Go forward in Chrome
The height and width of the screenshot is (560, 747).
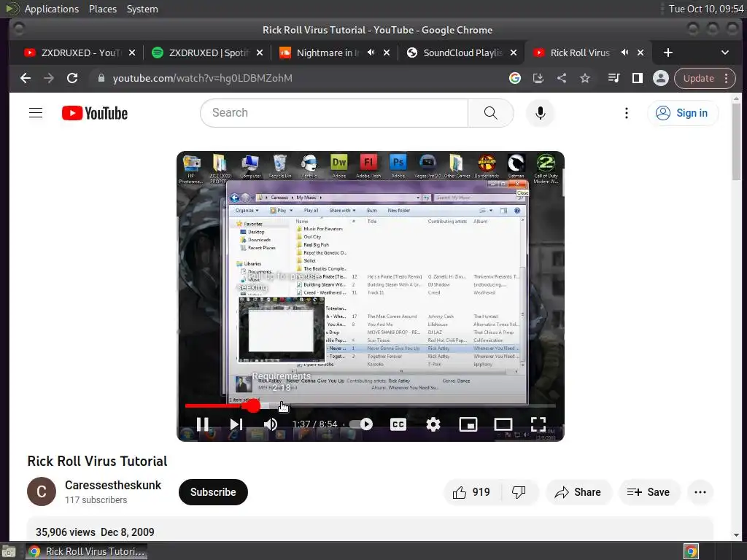point(49,78)
